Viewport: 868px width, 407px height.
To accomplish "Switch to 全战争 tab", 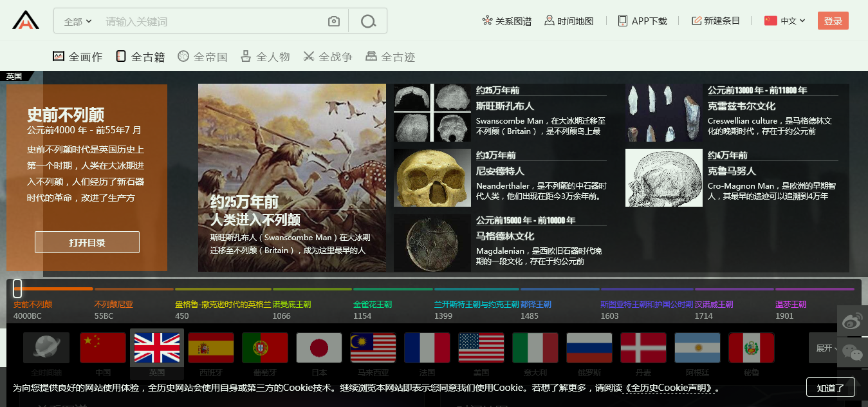I will (x=328, y=57).
